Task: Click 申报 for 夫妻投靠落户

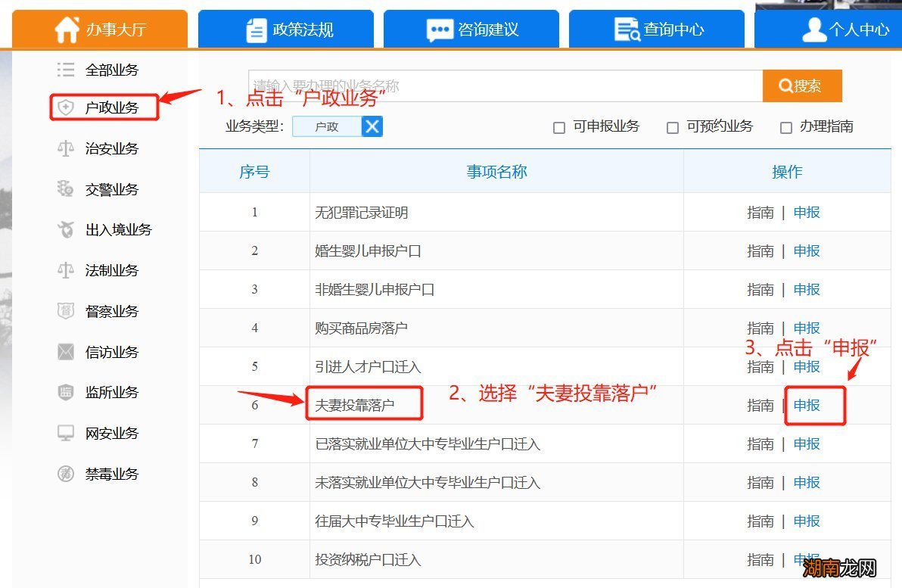Action: coord(807,405)
